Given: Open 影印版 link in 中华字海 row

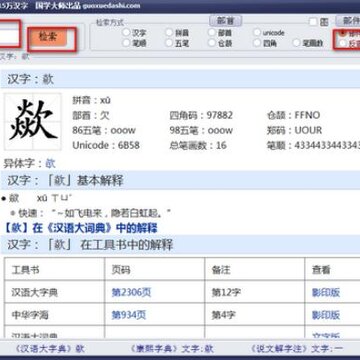Looking at the screenshot, I should pos(326,315).
